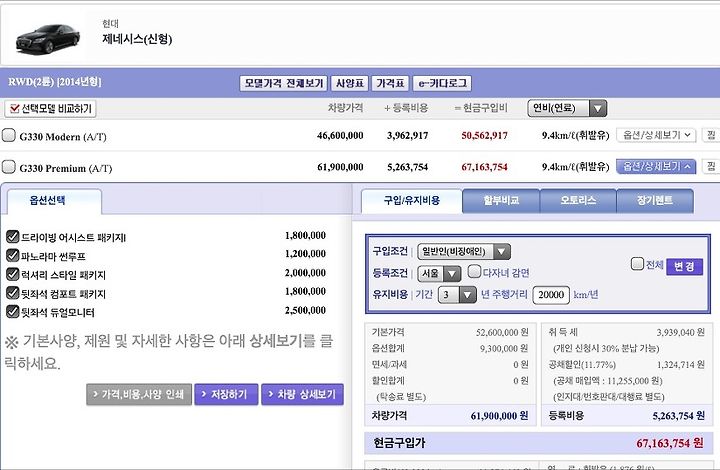Click the 변경 button
Viewport: 720px width, 470px height.
(x=684, y=266)
